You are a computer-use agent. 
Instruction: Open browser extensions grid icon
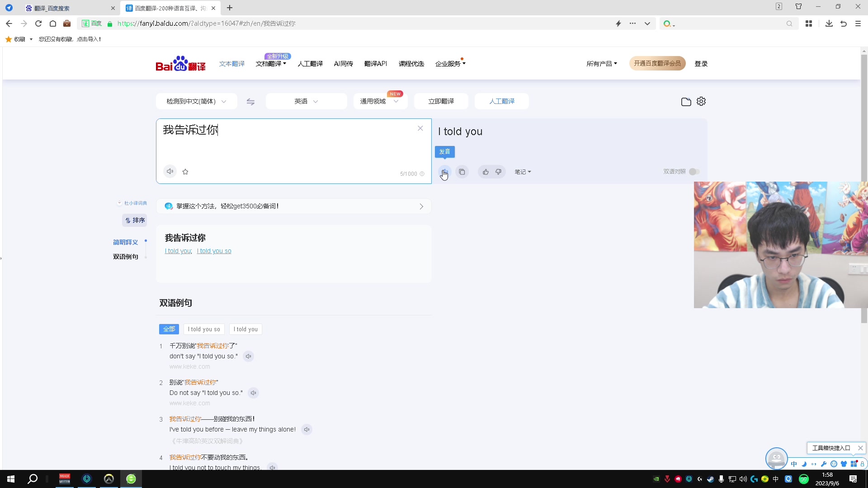click(809, 23)
